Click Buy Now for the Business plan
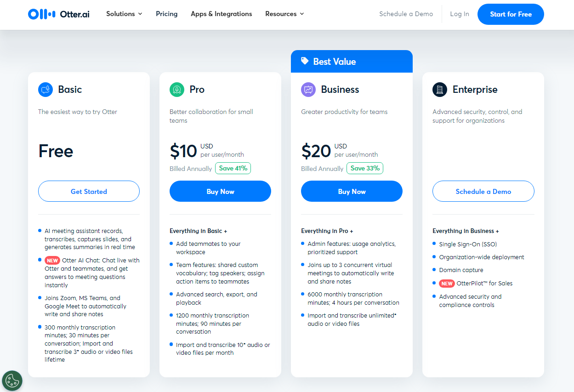Image resolution: width=574 pixels, height=392 pixels. 352,191
